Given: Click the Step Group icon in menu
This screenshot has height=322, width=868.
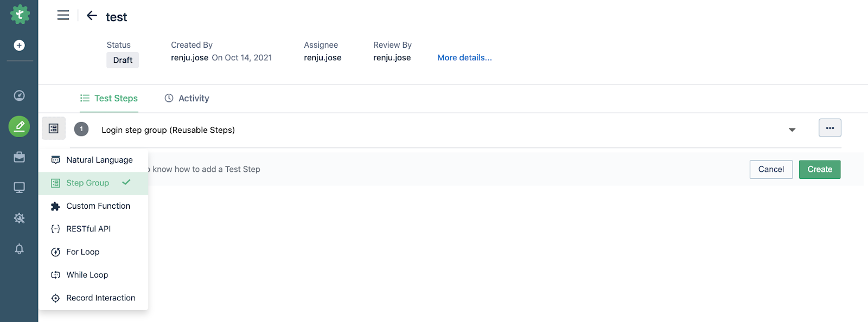Looking at the screenshot, I should (x=55, y=183).
